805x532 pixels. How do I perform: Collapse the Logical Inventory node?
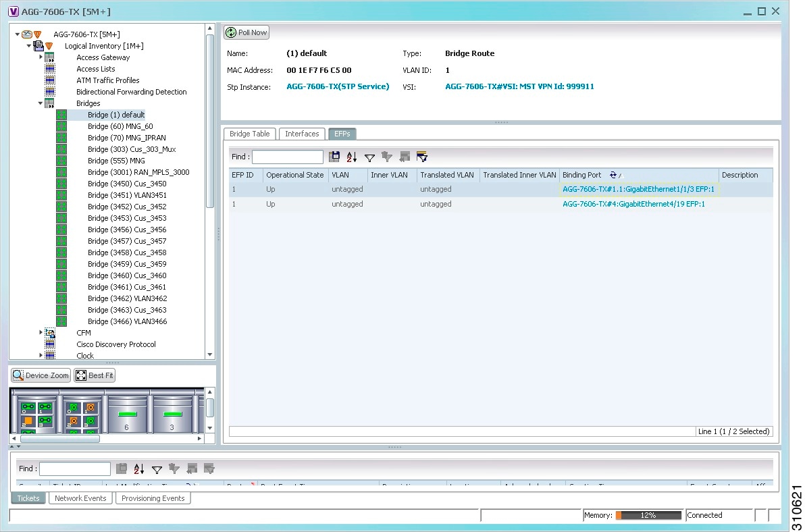[x=29, y=46]
